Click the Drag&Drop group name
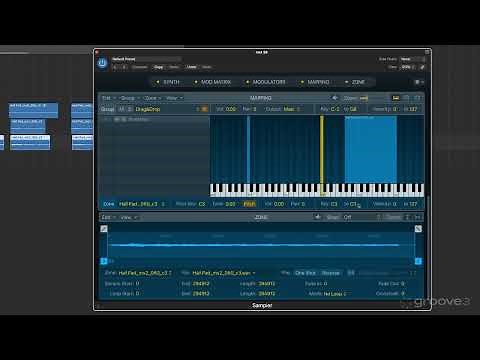The height and width of the screenshot is (360, 480). pos(148,109)
